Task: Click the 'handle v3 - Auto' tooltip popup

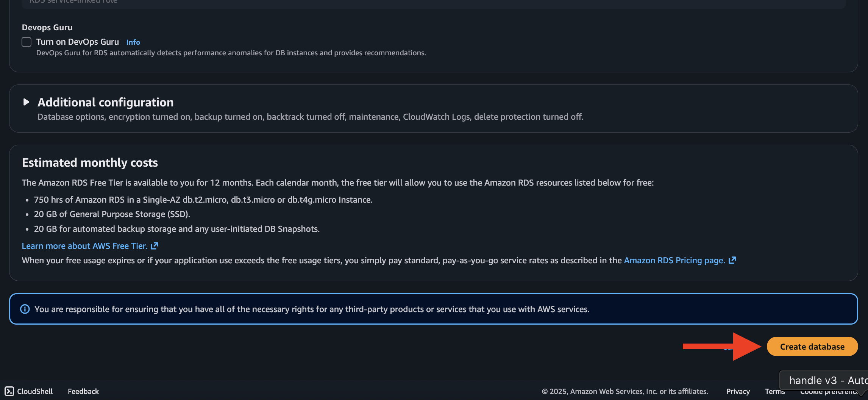Action: tap(826, 380)
